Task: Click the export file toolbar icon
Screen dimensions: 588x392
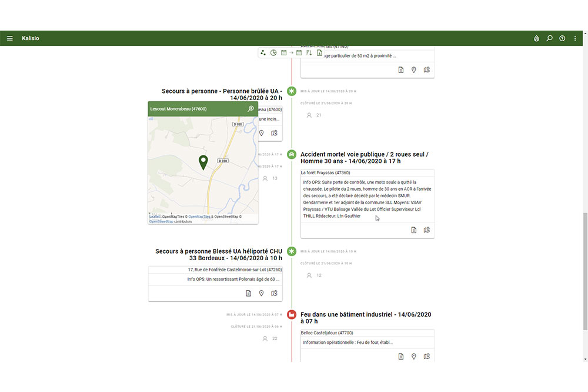Action: click(319, 53)
